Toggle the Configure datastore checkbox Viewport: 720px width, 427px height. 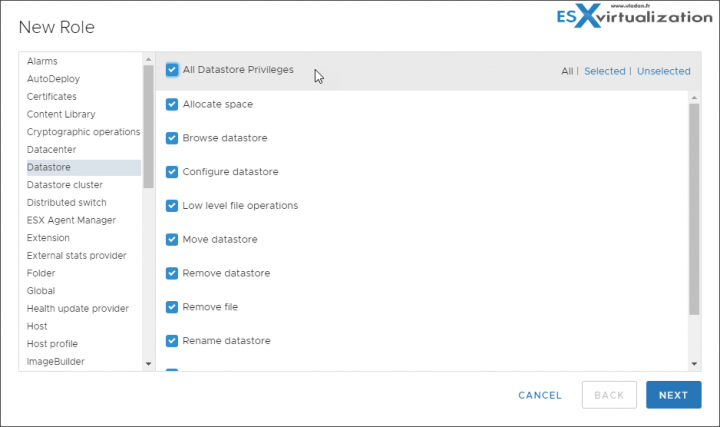[x=172, y=172]
